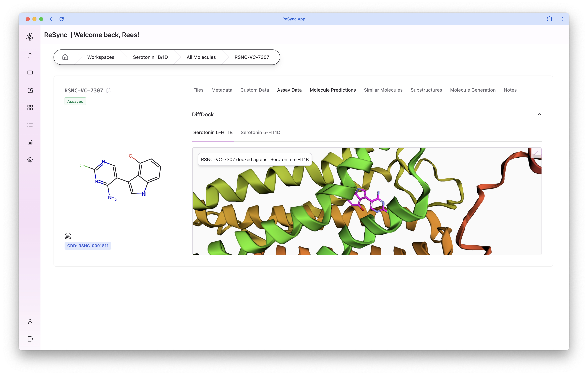Open the settings gear icon
This screenshot has width=588, height=375.
[x=30, y=160]
